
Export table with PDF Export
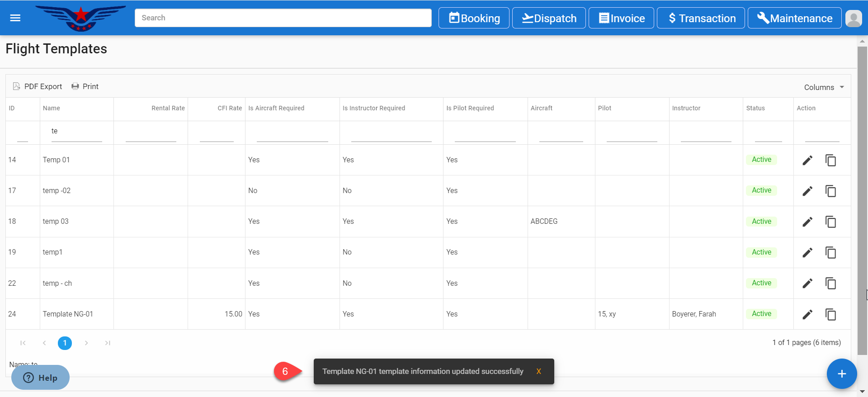tap(38, 86)
